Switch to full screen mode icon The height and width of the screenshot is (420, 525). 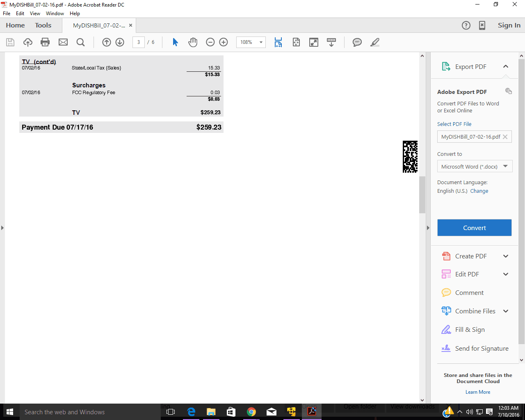coord(314,42)
